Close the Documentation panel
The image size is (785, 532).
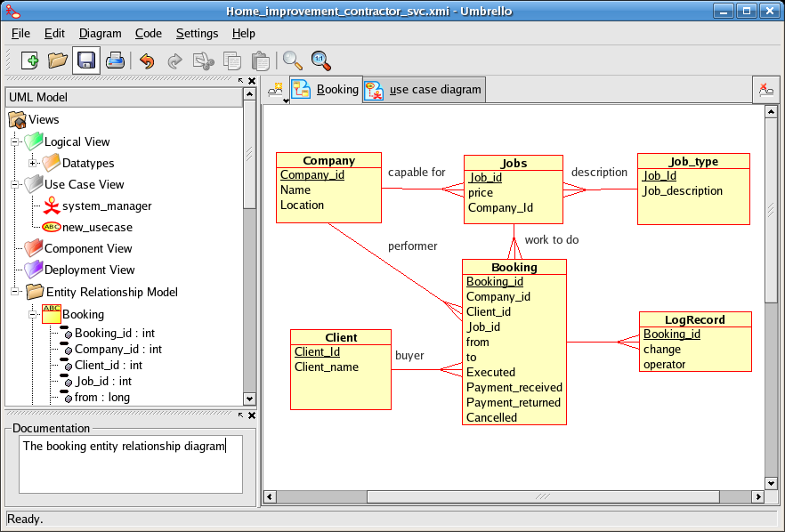tap(252, 415)
